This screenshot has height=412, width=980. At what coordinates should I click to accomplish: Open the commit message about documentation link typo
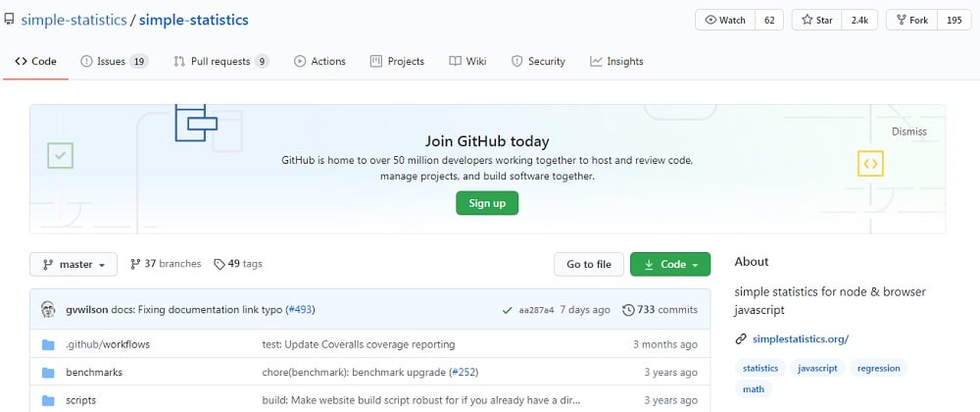[x=197, y=309]
